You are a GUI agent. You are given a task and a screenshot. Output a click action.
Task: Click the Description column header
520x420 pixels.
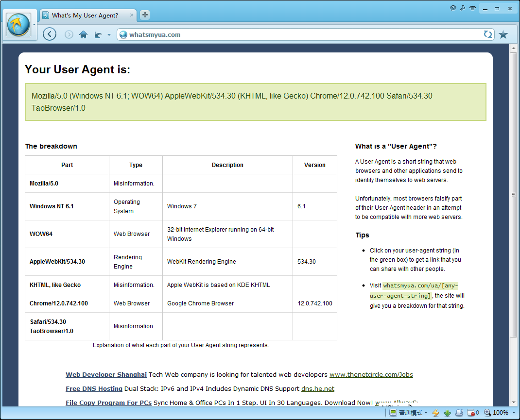227,165
